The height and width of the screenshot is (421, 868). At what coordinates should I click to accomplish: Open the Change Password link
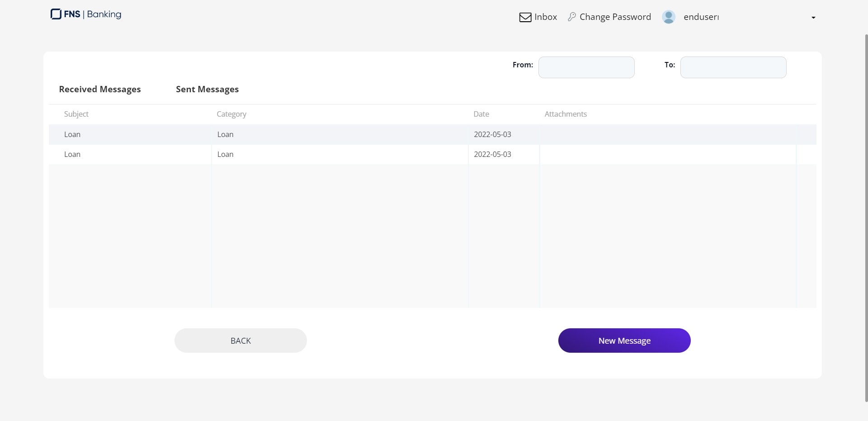(x=615, y=17)
